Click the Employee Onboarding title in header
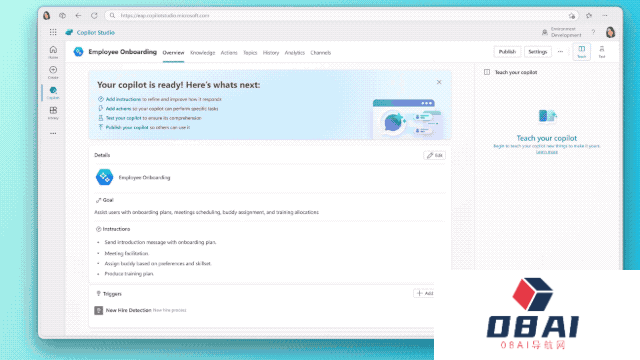The height and width of the screenshot is (360, 640). [x=122, y=52]
